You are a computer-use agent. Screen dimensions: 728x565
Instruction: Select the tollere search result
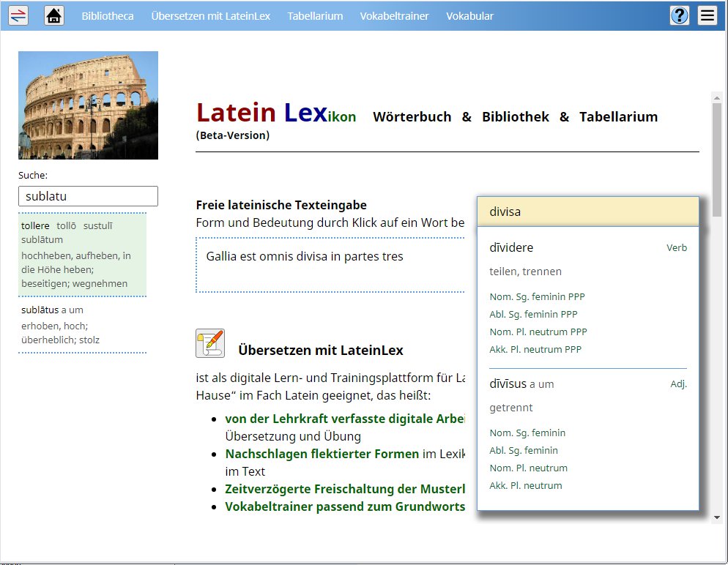[x=83, y=255]
